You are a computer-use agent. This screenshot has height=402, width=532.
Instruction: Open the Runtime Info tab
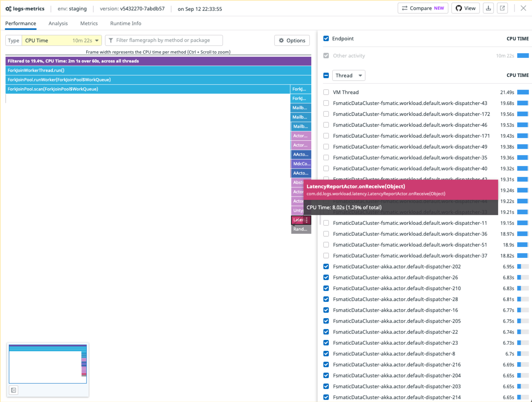(125, 23)
